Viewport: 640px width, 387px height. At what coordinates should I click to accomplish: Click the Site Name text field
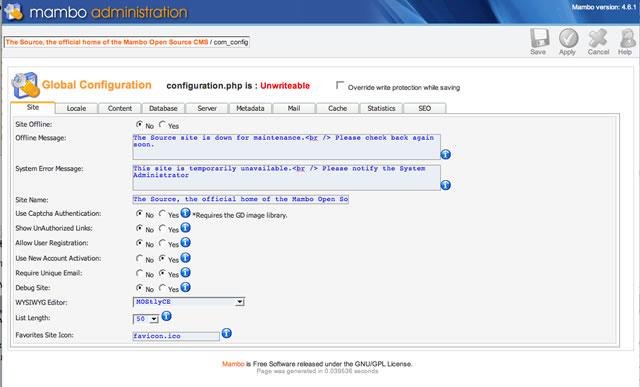tap(240, 199)
